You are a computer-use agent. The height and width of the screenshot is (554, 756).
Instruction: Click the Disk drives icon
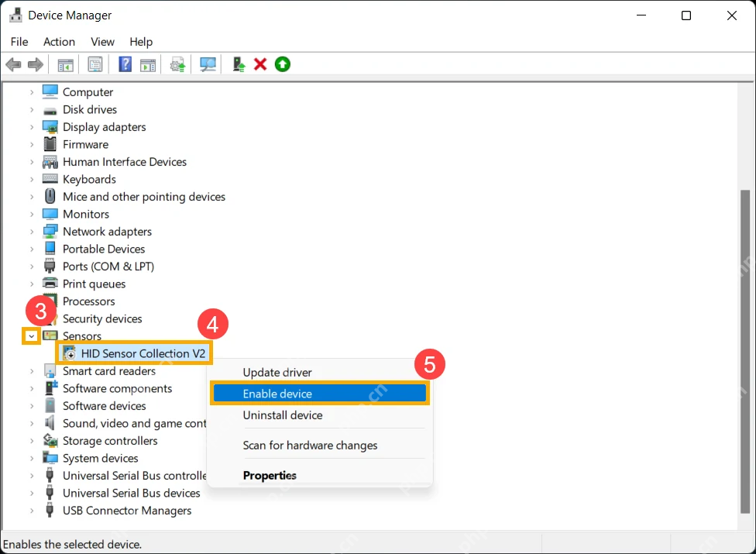[50, 111]
